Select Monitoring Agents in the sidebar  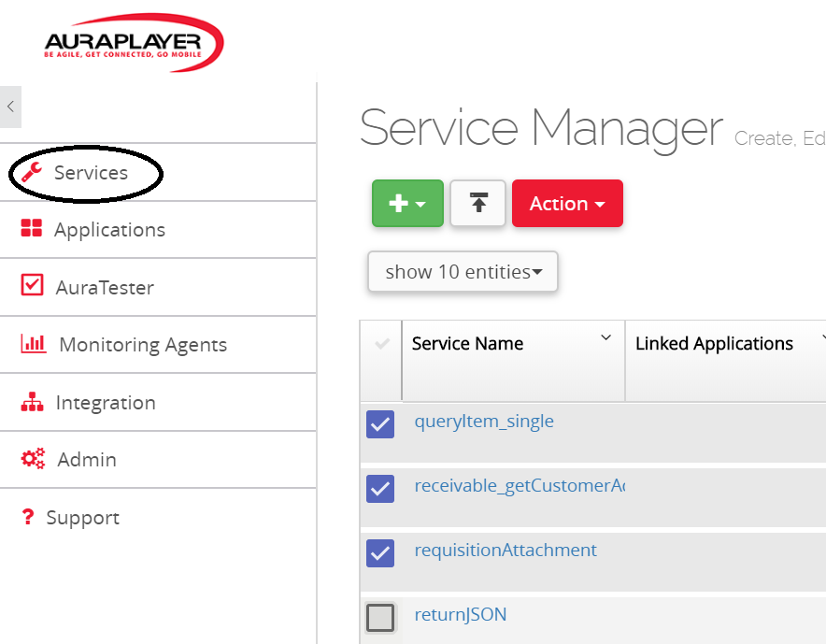(x=143, y=345)
